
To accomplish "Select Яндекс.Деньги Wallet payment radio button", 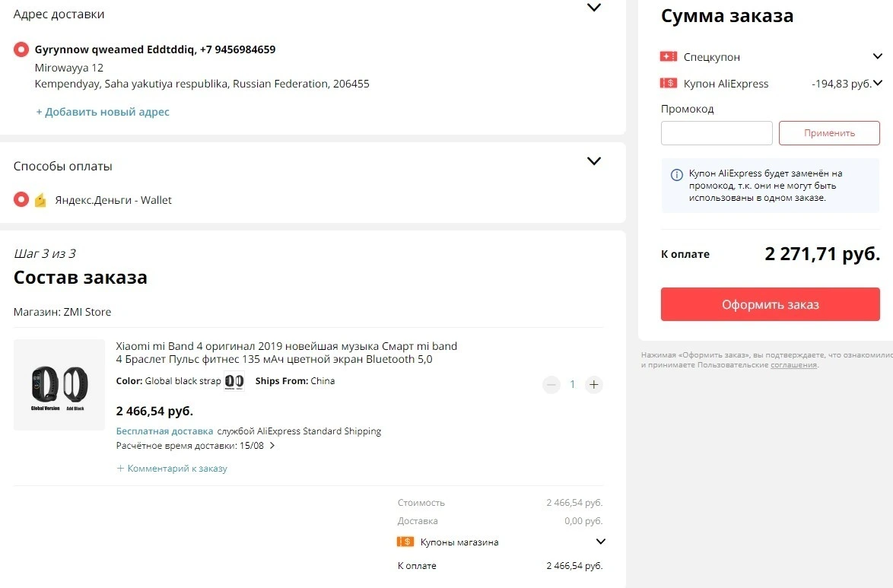I will click(x=21, y=200).
